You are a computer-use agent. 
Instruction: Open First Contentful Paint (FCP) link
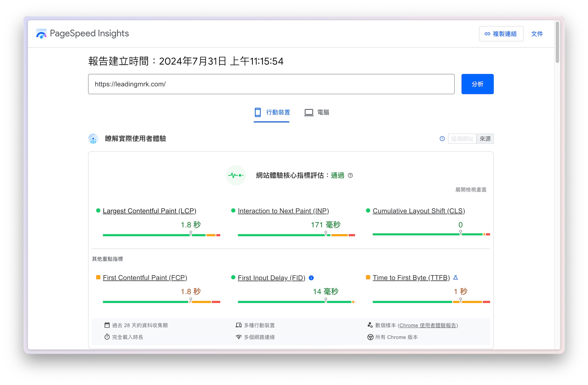[x=145, y=278]
